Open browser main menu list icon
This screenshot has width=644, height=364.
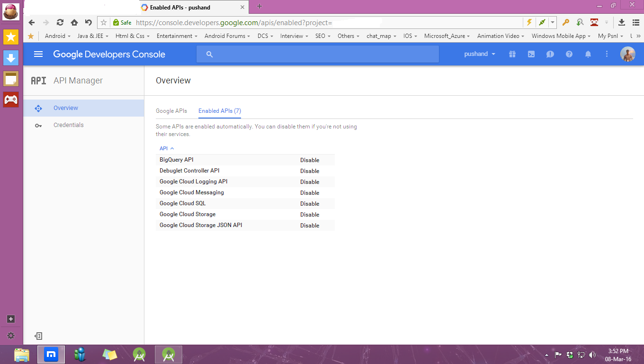pos(636,22)
